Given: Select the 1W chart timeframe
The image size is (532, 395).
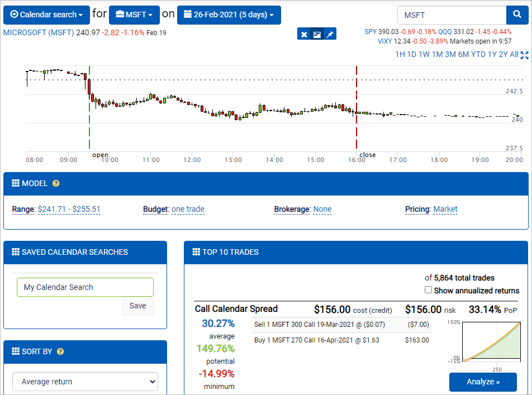Looking at the screenshot, I should [424, 55].
